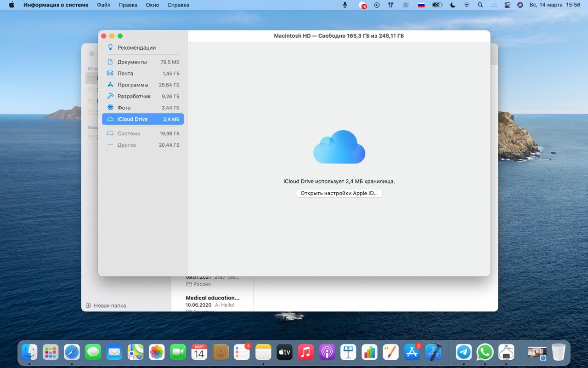Open Pages from Dock

coord(391,352)
